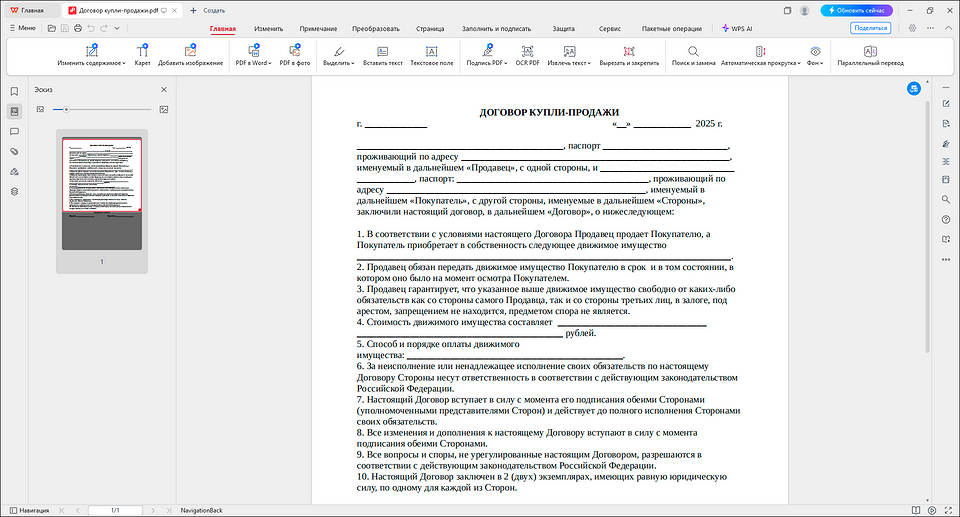The width and height of the screenshot is (960, 517).
Task: Toggle the Навигация panel in status bar
Action: click(29, 510)
